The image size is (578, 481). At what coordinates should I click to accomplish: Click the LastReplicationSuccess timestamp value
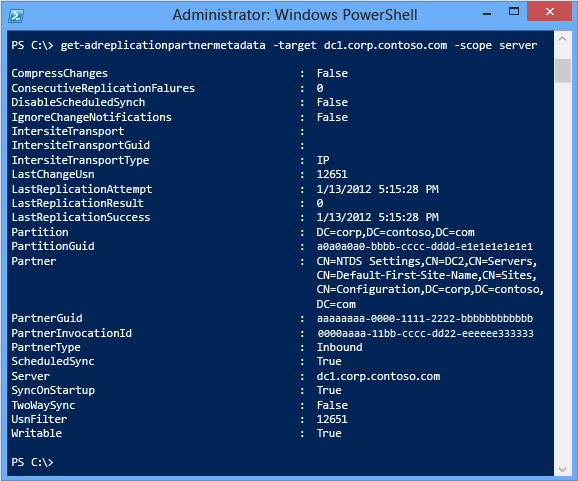point(377,217)
